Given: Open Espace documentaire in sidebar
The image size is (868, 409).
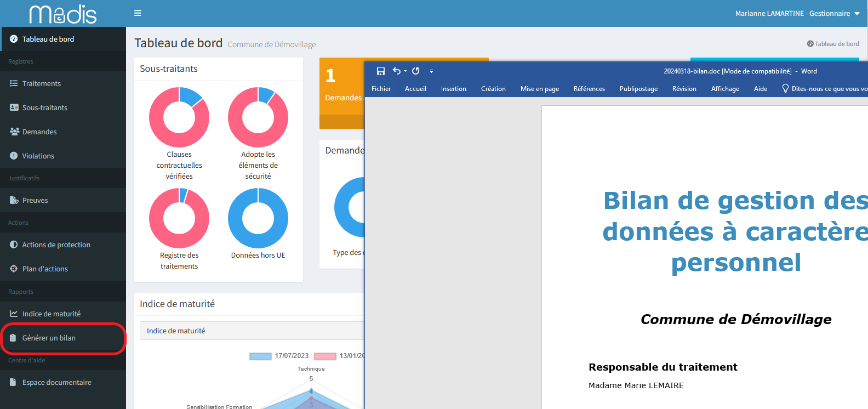Looking at the screenshot, I should 56,382.
